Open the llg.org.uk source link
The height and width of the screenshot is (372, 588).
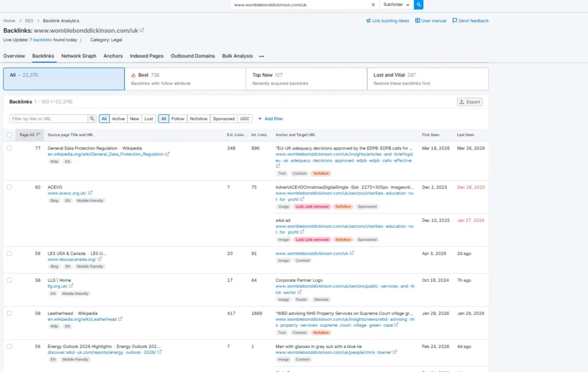coord(57,286)
